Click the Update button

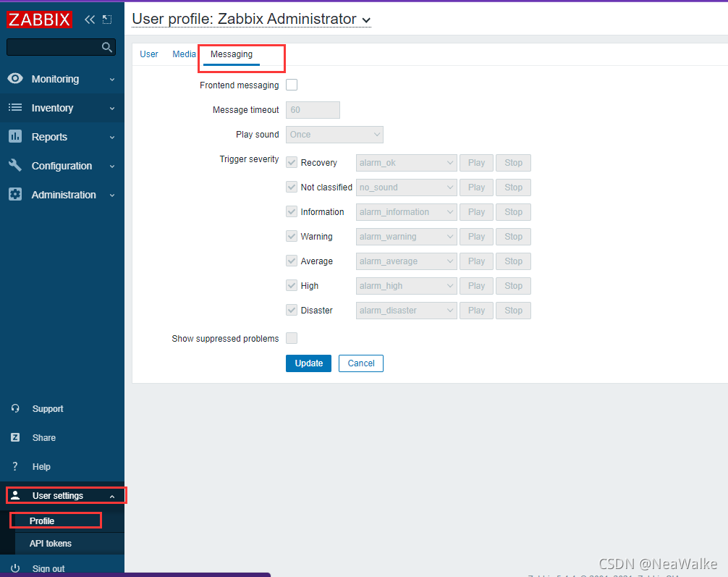(309, 363)
